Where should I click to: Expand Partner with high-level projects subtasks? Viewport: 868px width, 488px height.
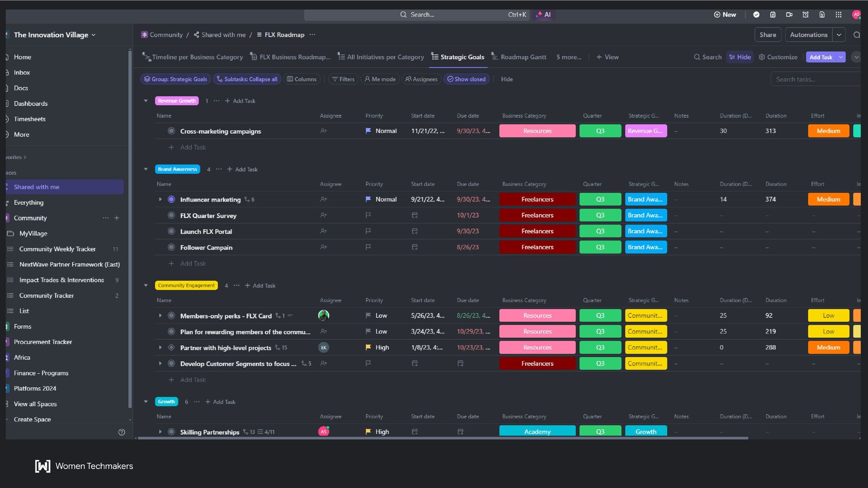click(160, 347)
